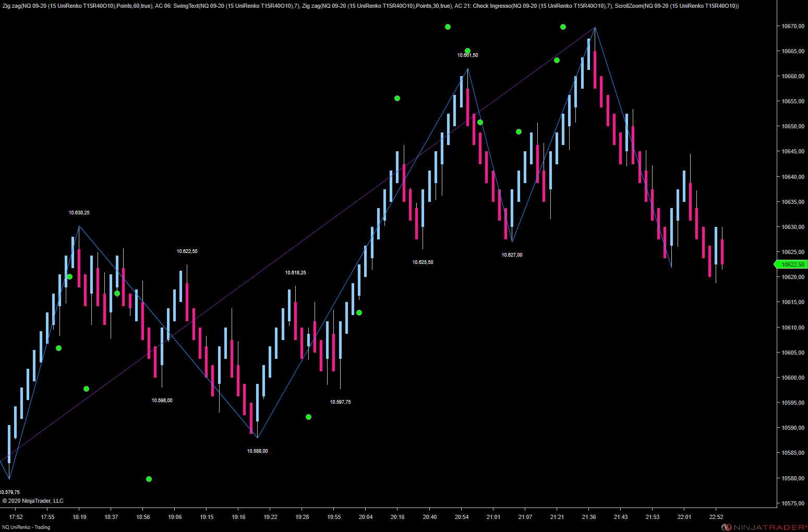Click the 18:37 time axis label

click(111, 517)
